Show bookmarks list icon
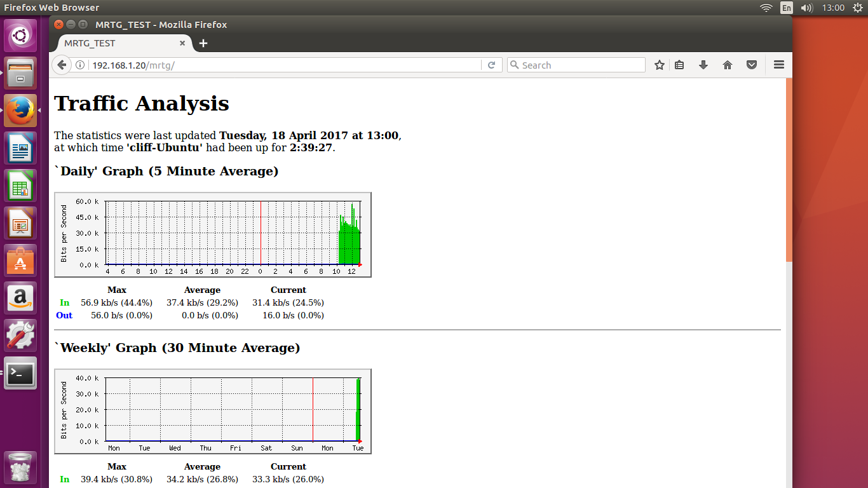The width and height of the screenshot is (868, 488). (679, 65)
